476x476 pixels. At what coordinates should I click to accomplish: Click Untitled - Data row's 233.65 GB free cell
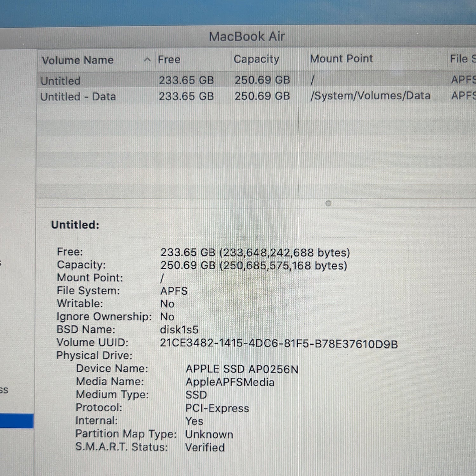(186, 96)
